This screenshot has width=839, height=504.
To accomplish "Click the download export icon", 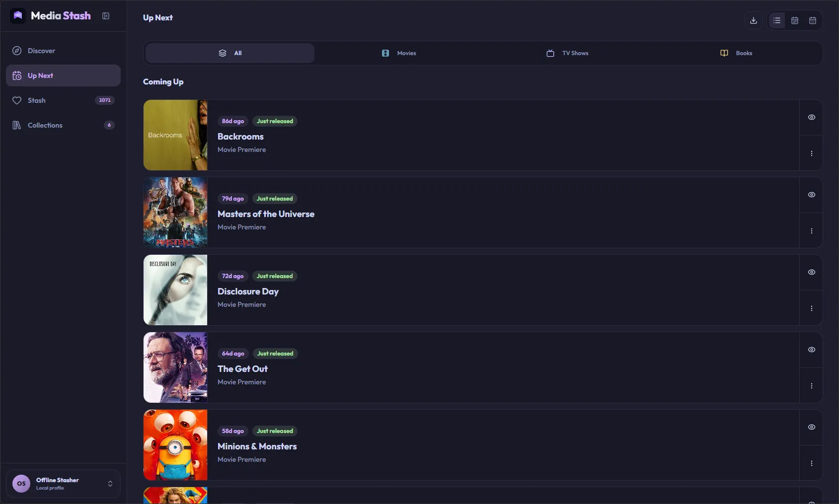I will pos(754,20).
